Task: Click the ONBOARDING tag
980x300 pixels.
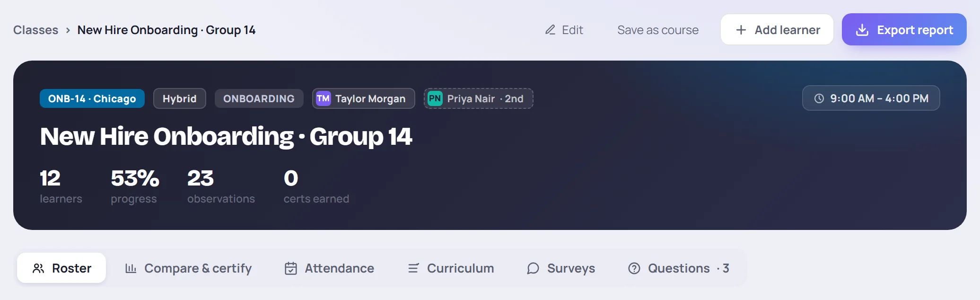Action: tap(259, 98)
